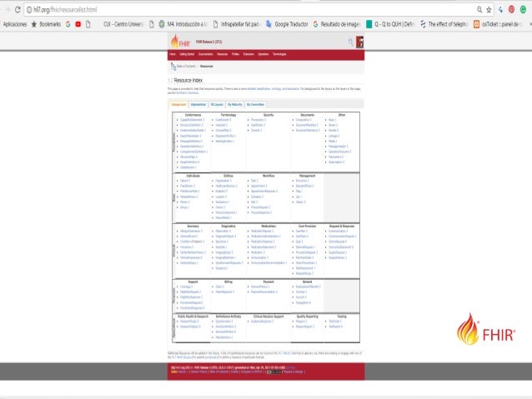Open the CarePlan link under Care Provision
Viewport: 532px width, 399px height.
point(302,231)
